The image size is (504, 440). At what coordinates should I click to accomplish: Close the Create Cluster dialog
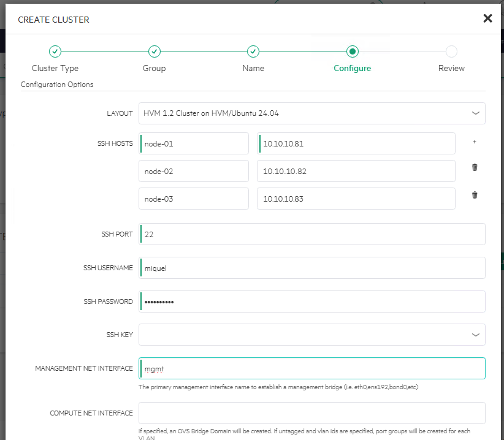pos(487,18)
